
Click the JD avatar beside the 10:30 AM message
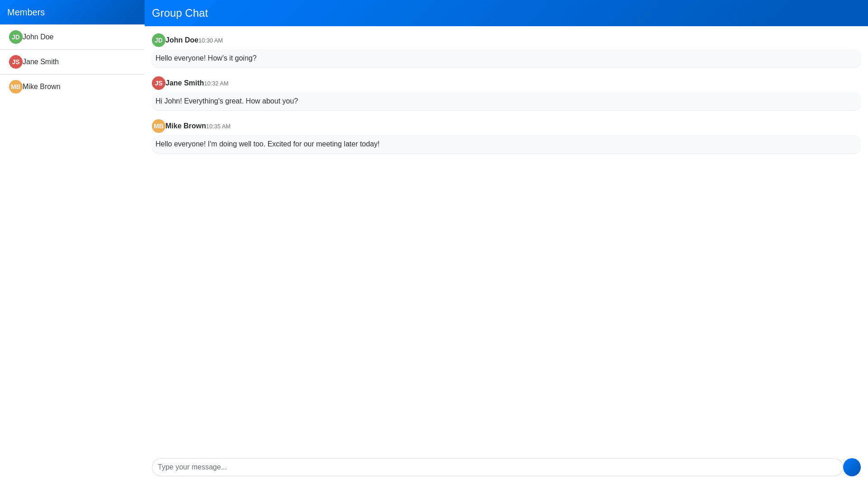(x=159, y=40)
